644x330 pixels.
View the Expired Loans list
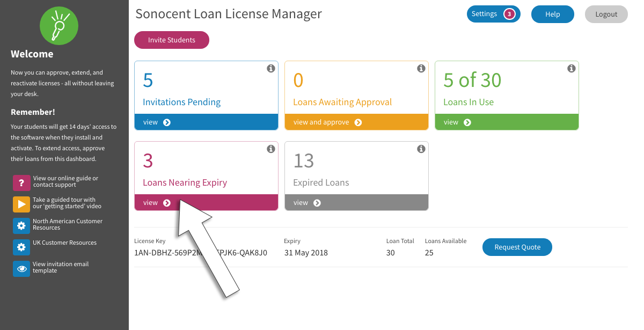click(356, 202)
